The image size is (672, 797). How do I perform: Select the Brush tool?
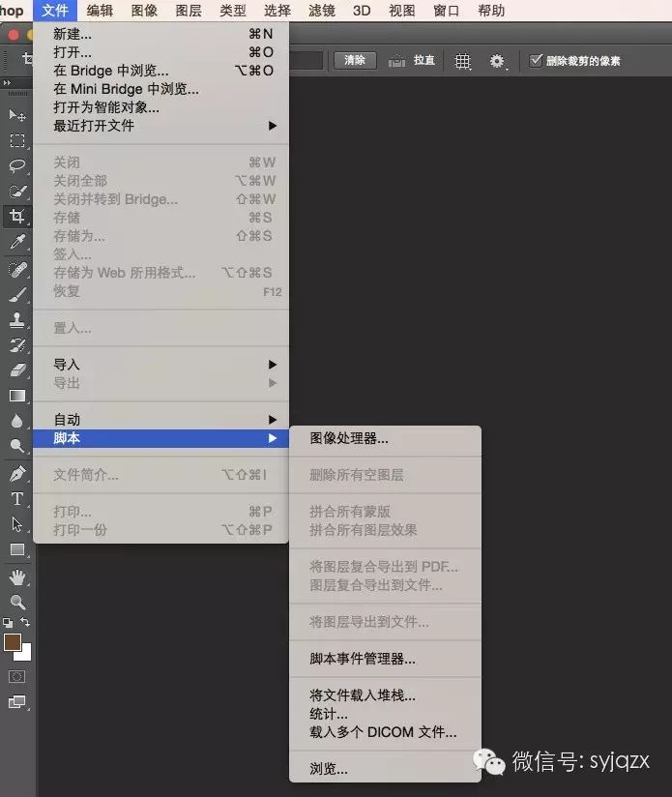[17, 294]
